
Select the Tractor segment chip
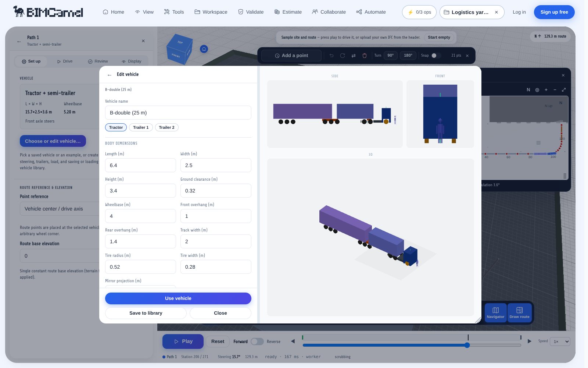tap(116, 127)
